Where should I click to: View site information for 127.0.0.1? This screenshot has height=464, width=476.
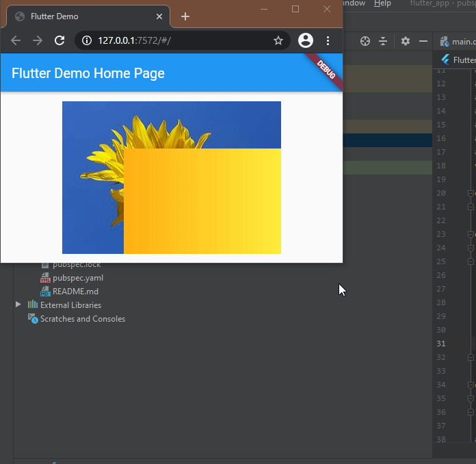pos(87,40)
